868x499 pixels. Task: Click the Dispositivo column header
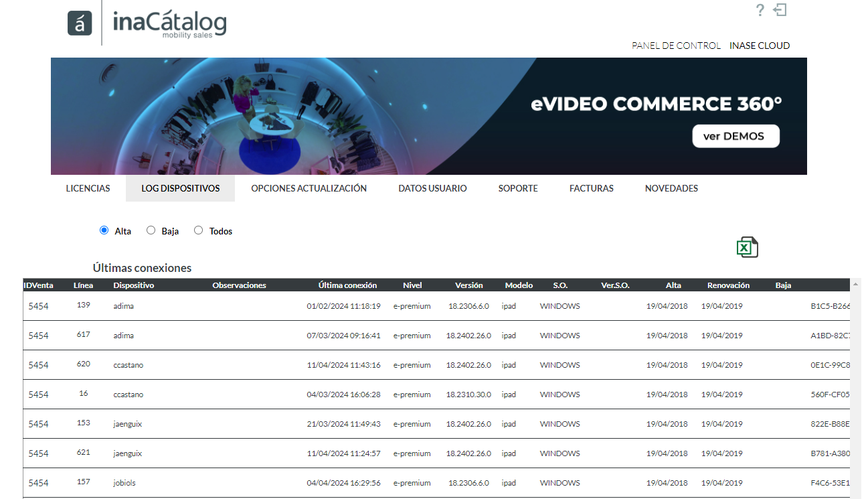(134, 285)
